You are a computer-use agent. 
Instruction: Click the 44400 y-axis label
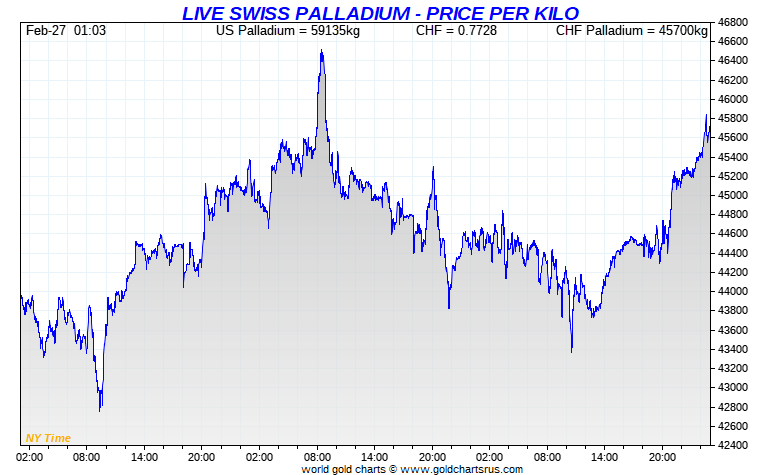732,253
